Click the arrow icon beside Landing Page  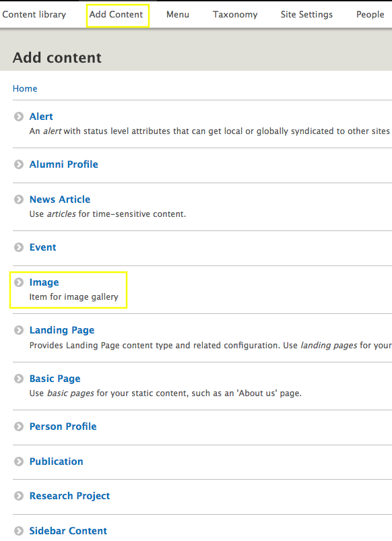(20, 330)
